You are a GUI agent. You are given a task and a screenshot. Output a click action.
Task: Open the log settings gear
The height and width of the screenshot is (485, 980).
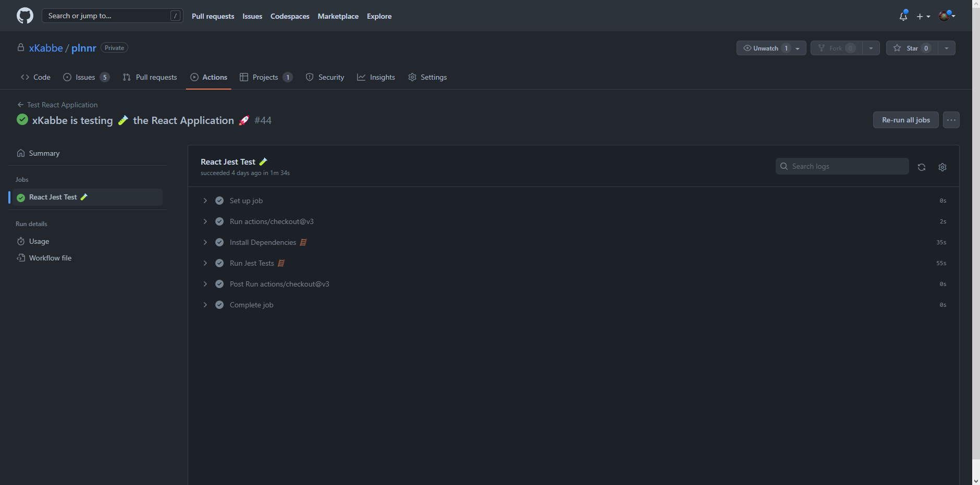point(942,167)
